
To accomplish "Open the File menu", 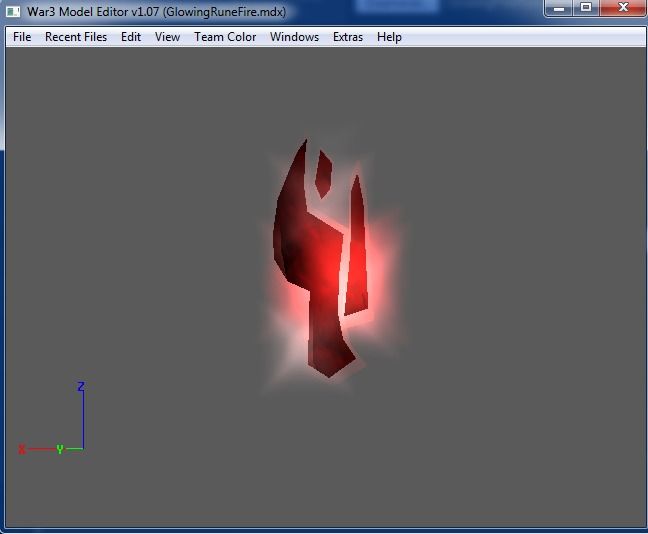I will (22, 37).
